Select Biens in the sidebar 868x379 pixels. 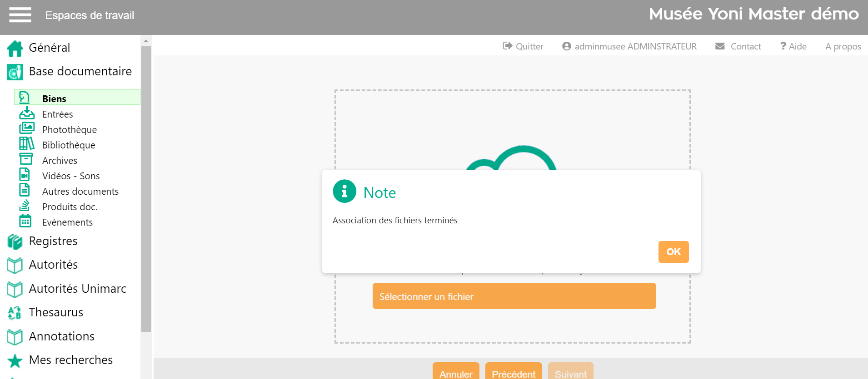pyautogui.click(x=54, y=98)
